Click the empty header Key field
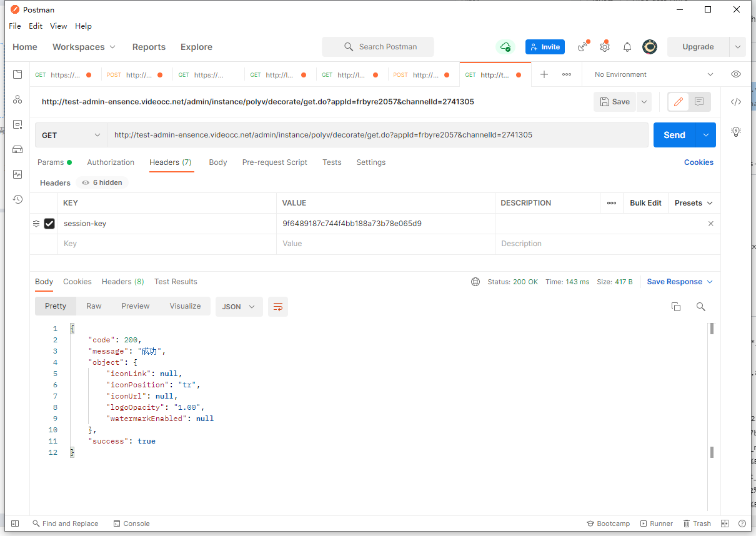 pyautogui.click(x=167, y=244)
